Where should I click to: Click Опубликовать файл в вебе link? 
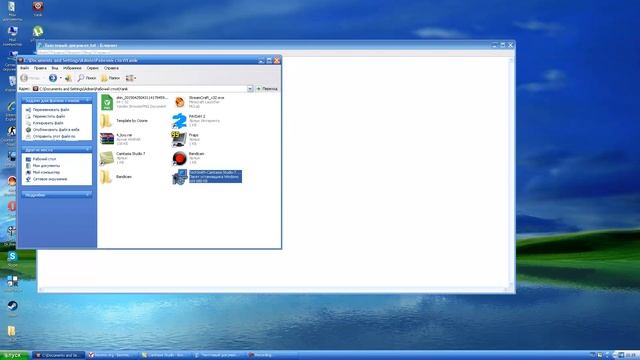pos(56,129)
